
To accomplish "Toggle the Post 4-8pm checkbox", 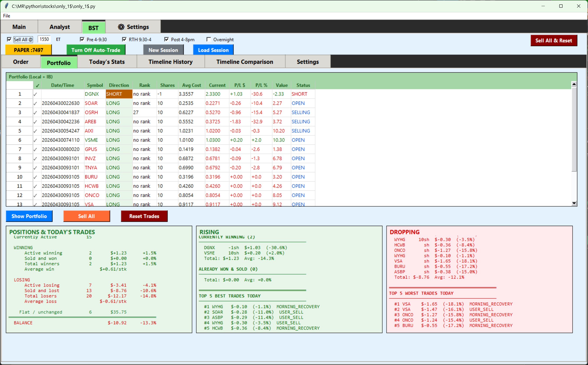I will click(167, 39).
